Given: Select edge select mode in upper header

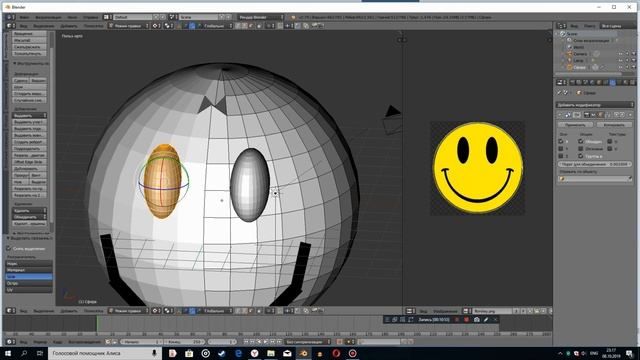Looking at the screenshot, I should (244, 26).
